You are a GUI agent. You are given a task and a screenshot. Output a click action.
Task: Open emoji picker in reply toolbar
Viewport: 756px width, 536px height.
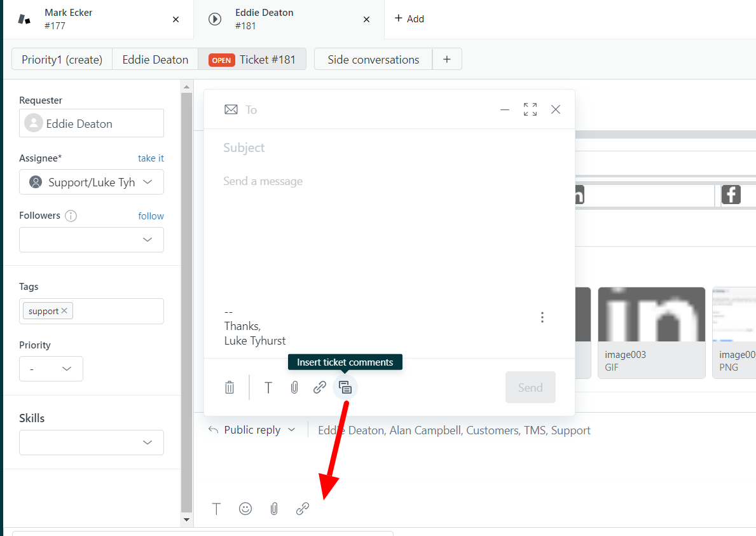[x=245, y=509]
